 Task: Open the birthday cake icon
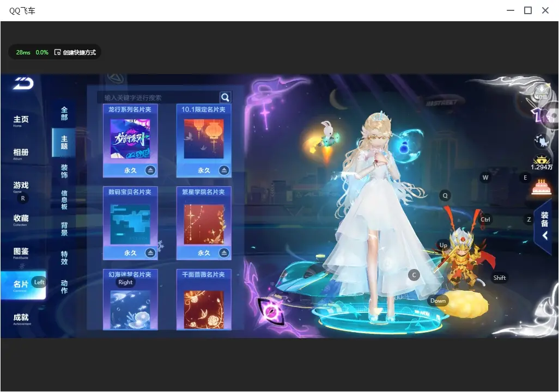point(541,187)
